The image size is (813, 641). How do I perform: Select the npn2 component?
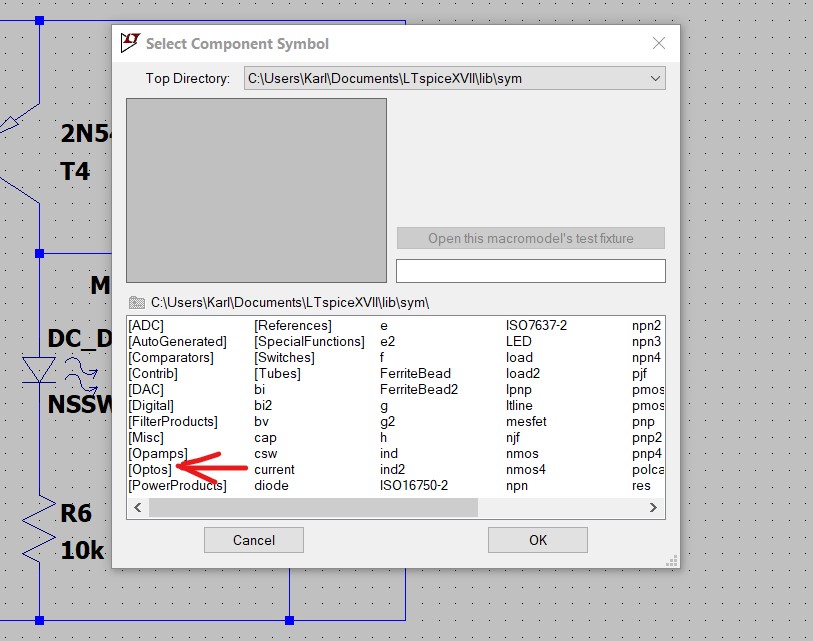click(647, 326)
